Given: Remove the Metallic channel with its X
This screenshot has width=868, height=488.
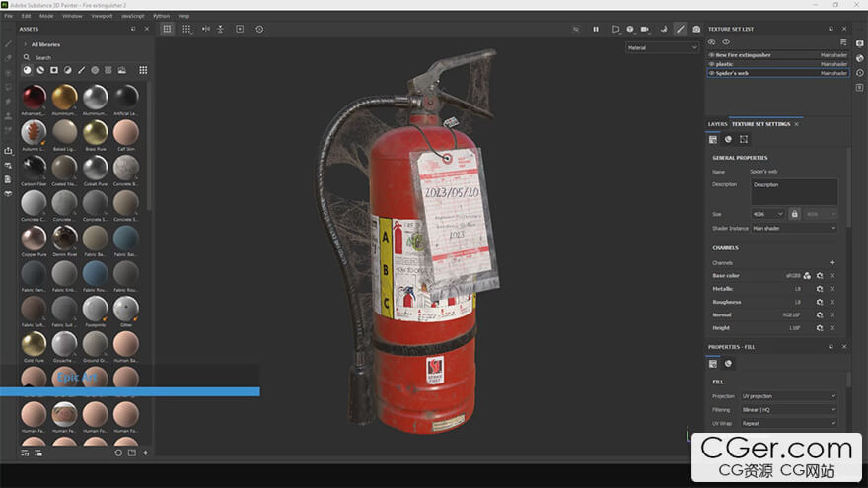Looking at the screenshot, I should tap(832, 289).
